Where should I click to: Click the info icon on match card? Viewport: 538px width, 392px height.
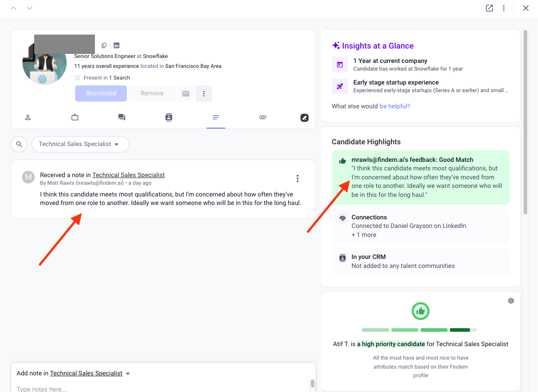511,301
